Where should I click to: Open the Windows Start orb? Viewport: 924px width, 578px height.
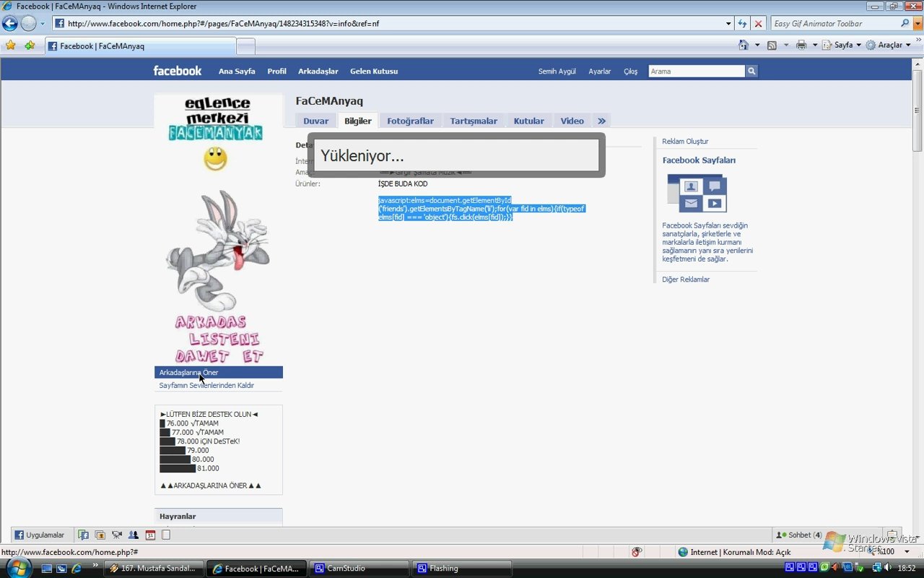(18, 567)
